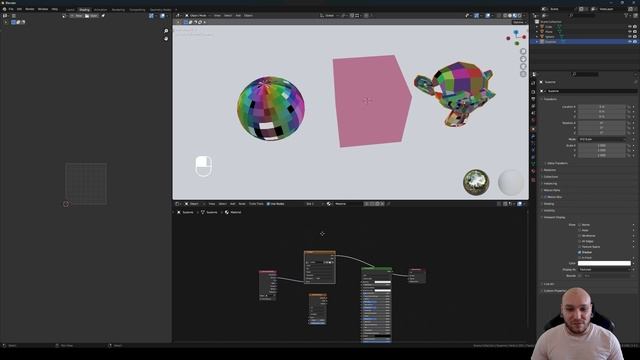Open the Object Constraints properties tab
The height and width of the screenshot is (360, 640).
tap(533, 157)
